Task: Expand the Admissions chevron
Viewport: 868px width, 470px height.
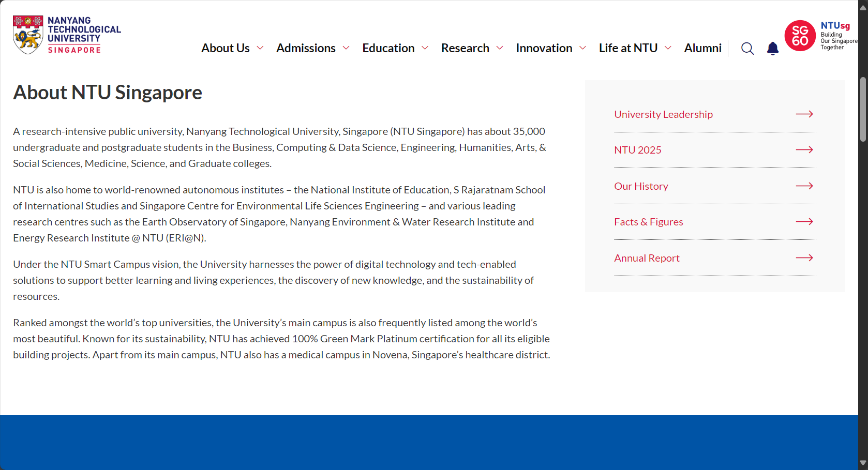Action: click(346, 48)
